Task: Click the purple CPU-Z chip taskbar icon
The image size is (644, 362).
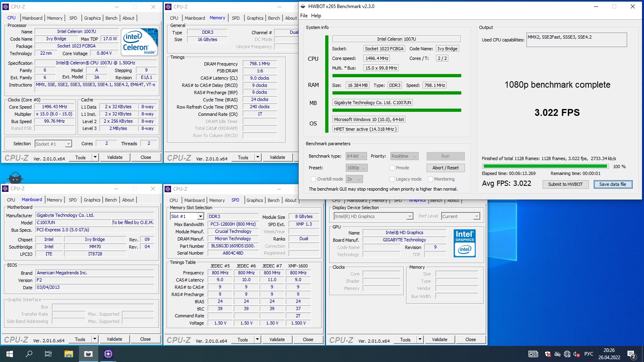Action: point(108,354)
